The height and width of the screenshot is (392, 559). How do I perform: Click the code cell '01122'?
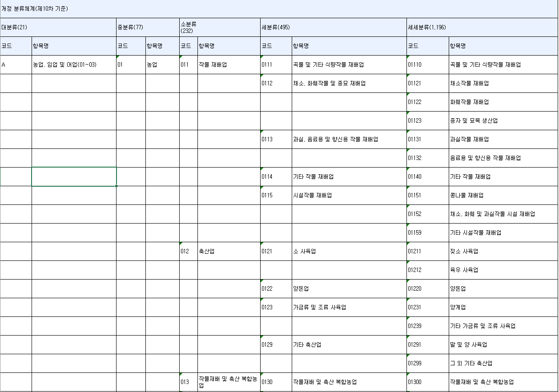click(x=428, y=102)
